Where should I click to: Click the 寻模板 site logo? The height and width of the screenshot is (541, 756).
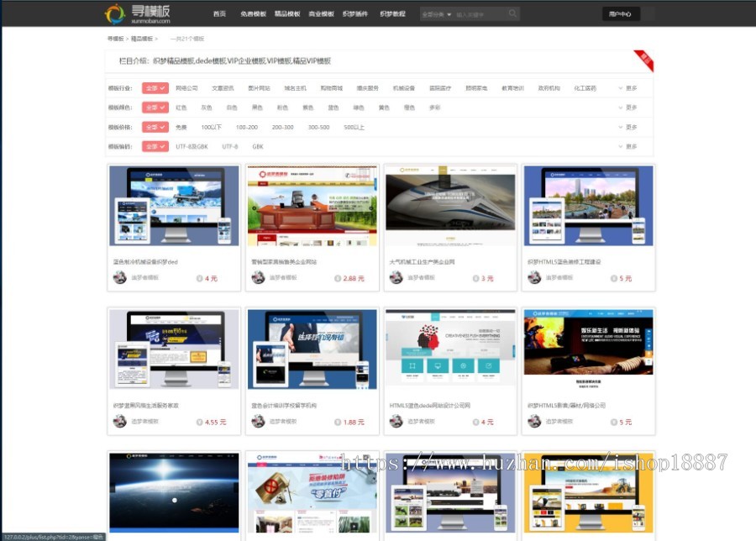click(138, 13)
